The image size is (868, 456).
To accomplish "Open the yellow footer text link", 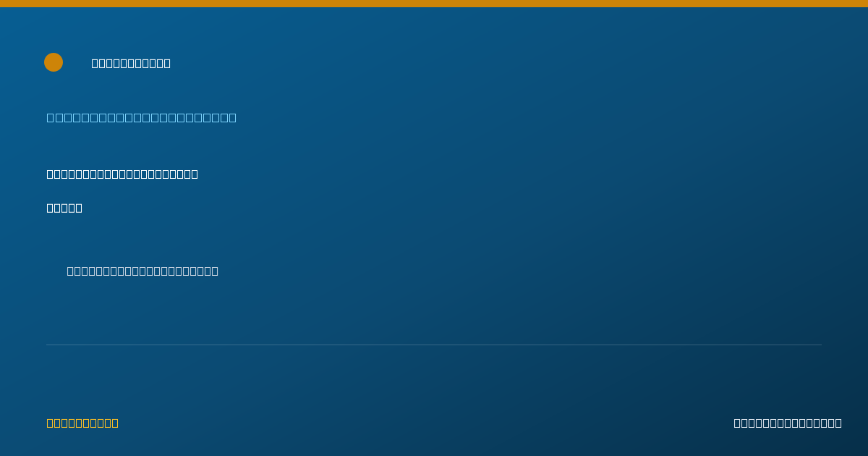I will click(x=82, y=423).
